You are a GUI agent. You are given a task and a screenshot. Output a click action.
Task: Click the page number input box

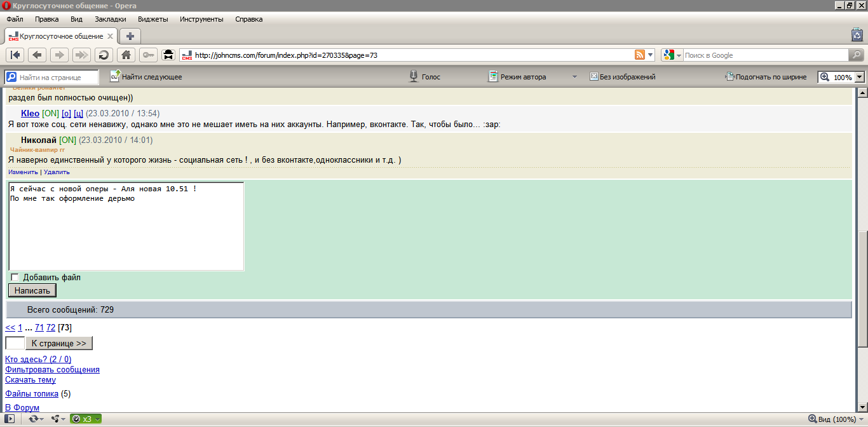pyautogui.click(x=15, y=343)
